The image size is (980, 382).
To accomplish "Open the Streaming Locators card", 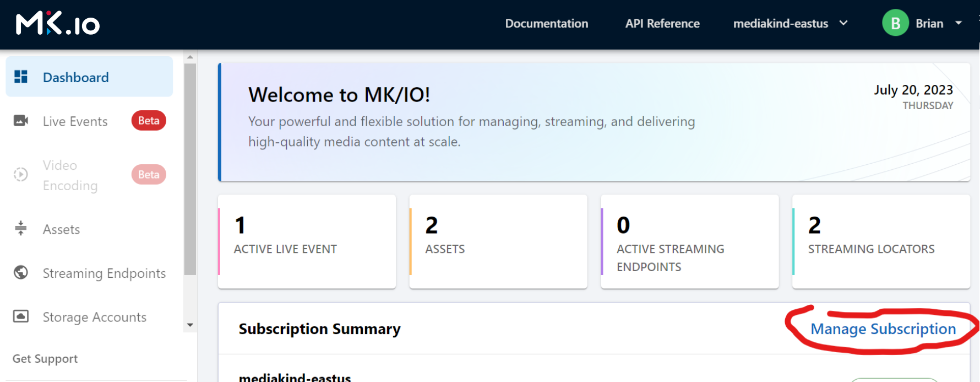I will pyautogui.click(x=881, y=241).
